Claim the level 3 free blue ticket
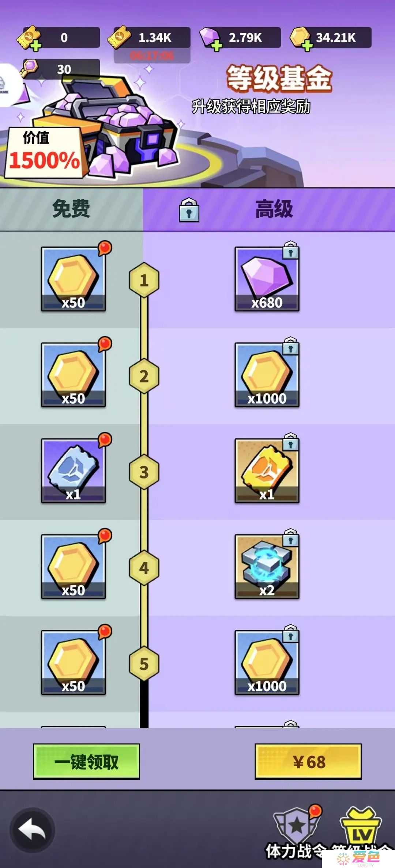 [x=74, y=471]
